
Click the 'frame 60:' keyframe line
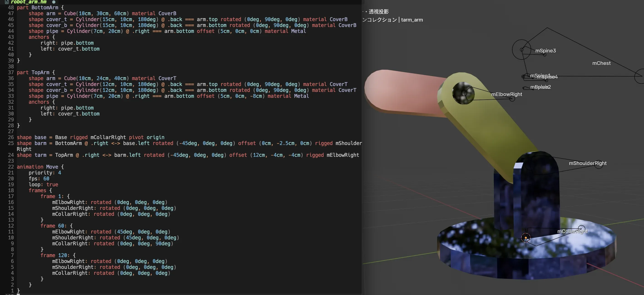(57, 226)
